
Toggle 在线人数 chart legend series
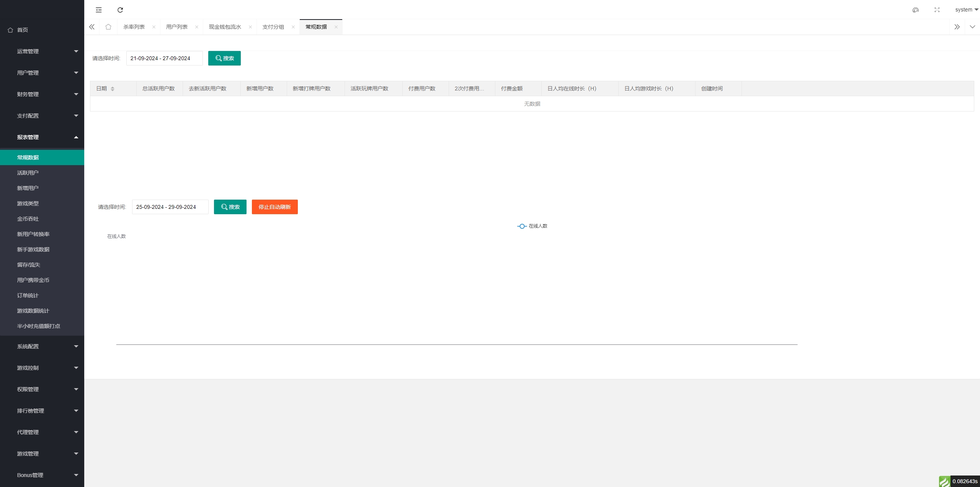pyautogui.click(x=532, y=226)
